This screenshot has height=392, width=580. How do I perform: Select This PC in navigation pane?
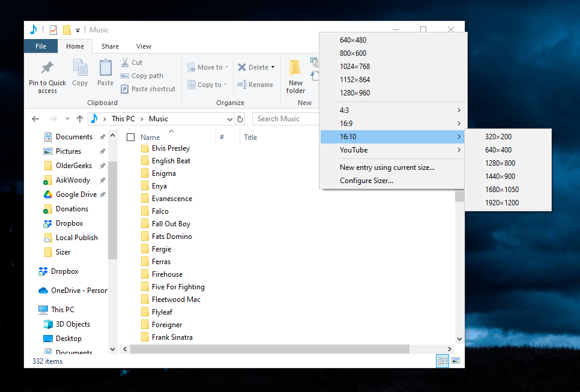[x=56, y=310]
